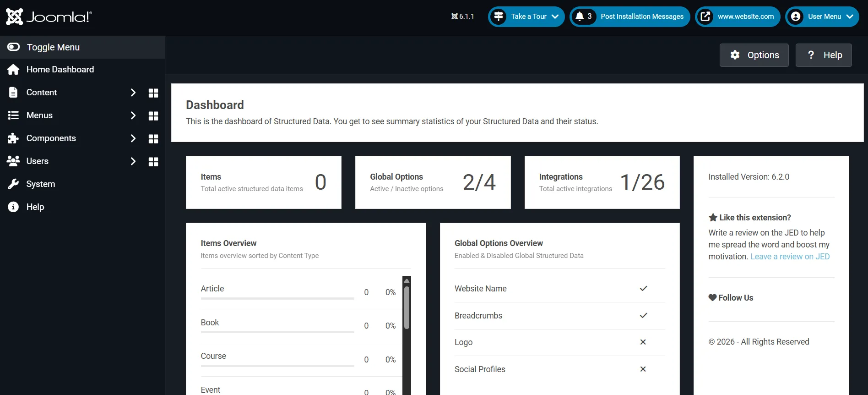This screenshot has width=868, height=395.
Task: Click the Menus list icon in sidebar
Action: point(13,115)
